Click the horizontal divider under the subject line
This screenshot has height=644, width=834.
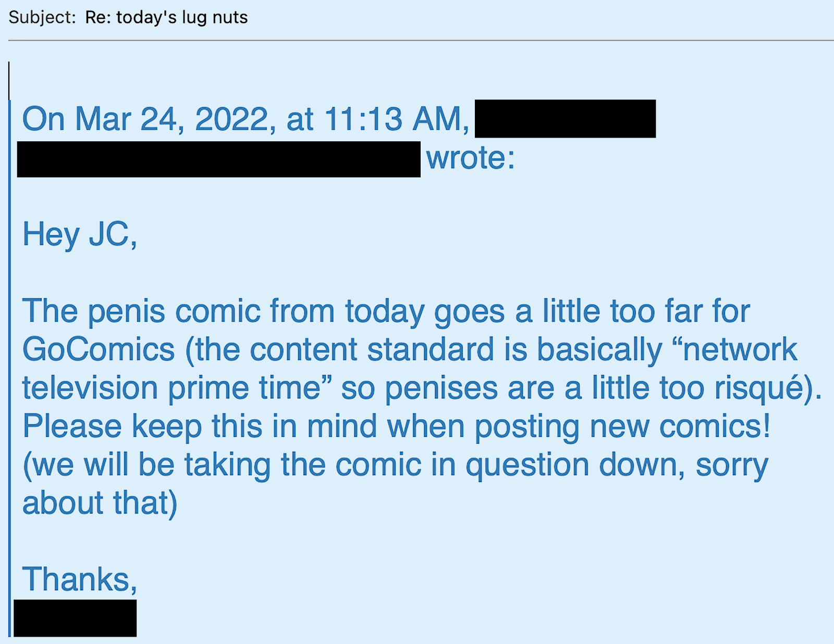pyautogui.click(x=421, y=40)
